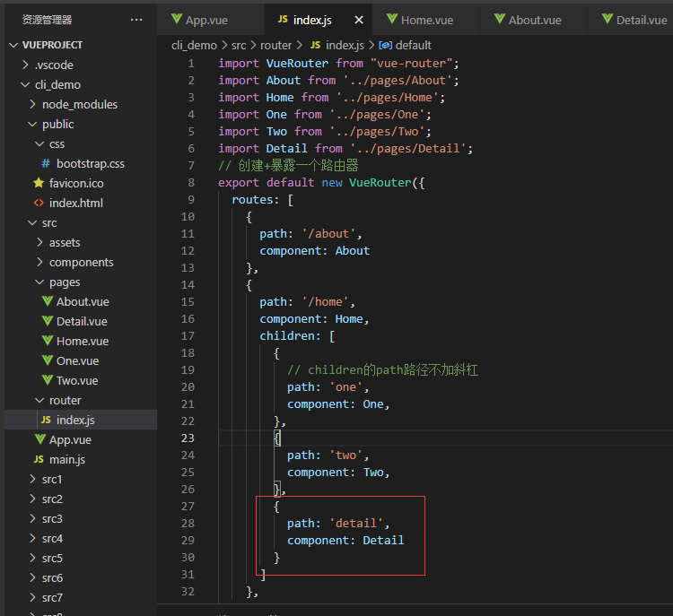Click index.js in the breadcrumb path
This screenshot has height=616, width=673.
click(345, 45)
